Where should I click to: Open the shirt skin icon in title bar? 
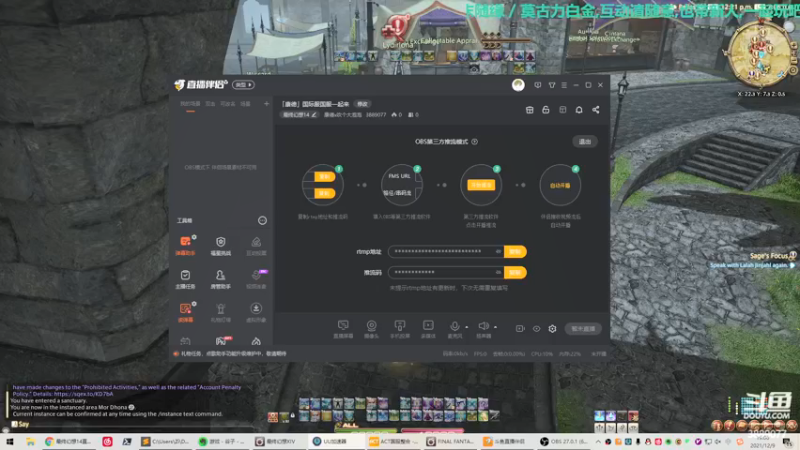[x=552, y=85]
